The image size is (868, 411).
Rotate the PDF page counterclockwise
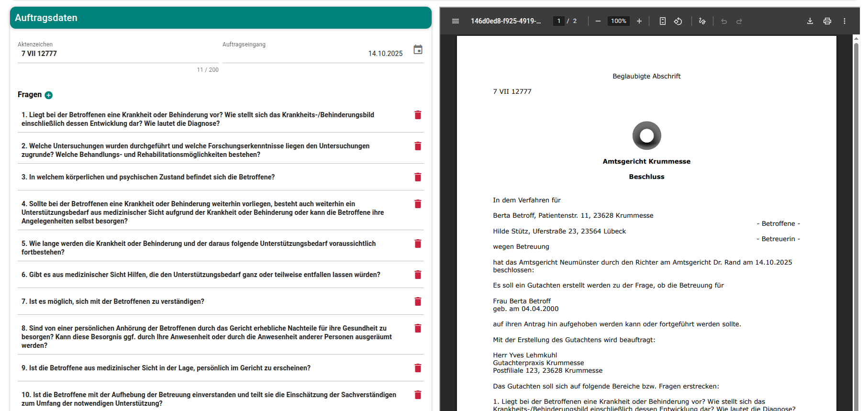coord(678,21)
